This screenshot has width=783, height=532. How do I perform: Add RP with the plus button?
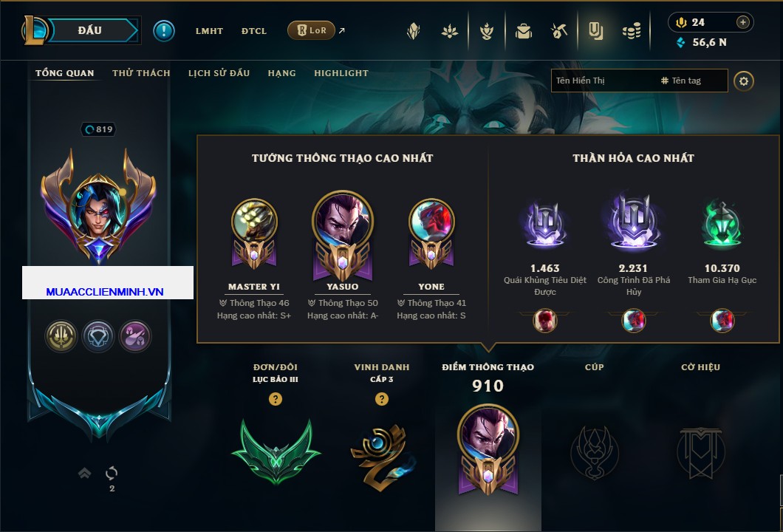(x=742, y=22)
